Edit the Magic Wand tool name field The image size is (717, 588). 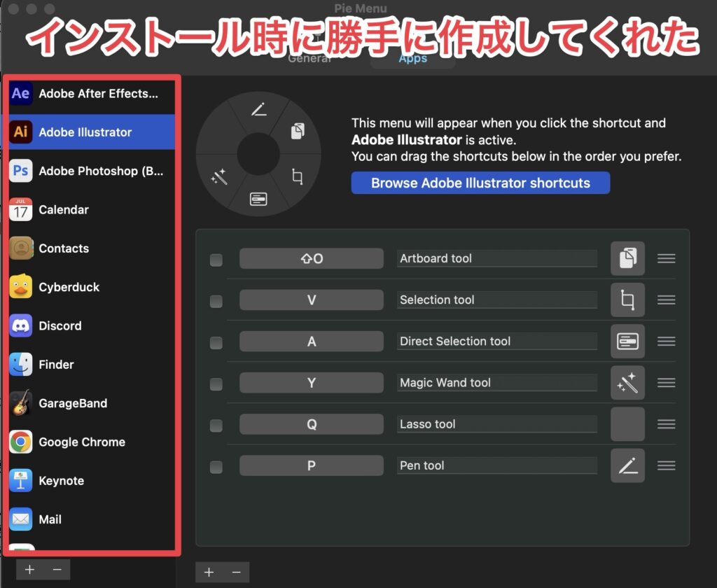[x=497, y=383]
